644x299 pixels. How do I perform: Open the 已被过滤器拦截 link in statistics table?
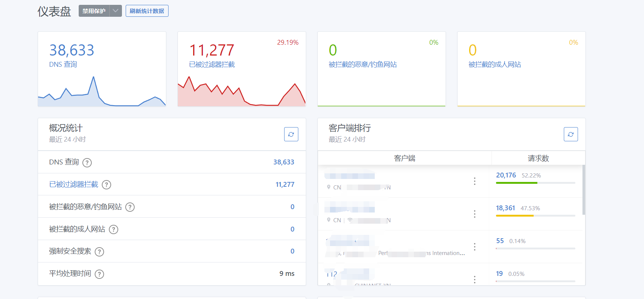(73, 184)
